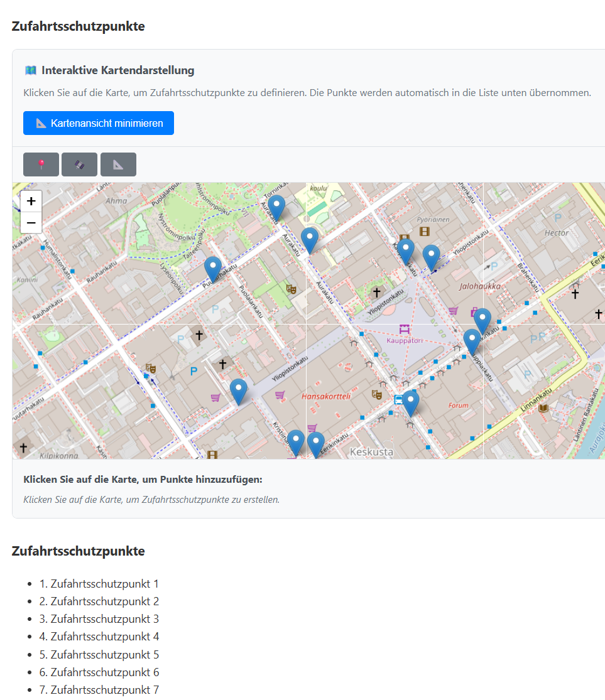Select Zufahrtsschutzpunkt 4 in the list

coord(104,637)
